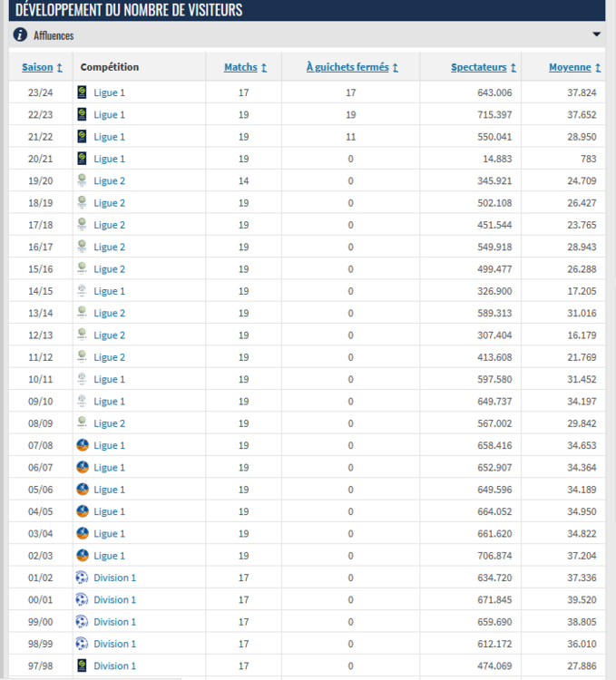Click Ligue 2 logo in 08/09 row
Viewport: 616px width, 680px height.
coord(82,423)
